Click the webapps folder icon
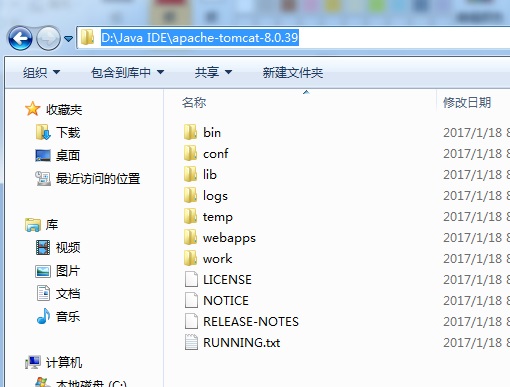 [191, 237]
